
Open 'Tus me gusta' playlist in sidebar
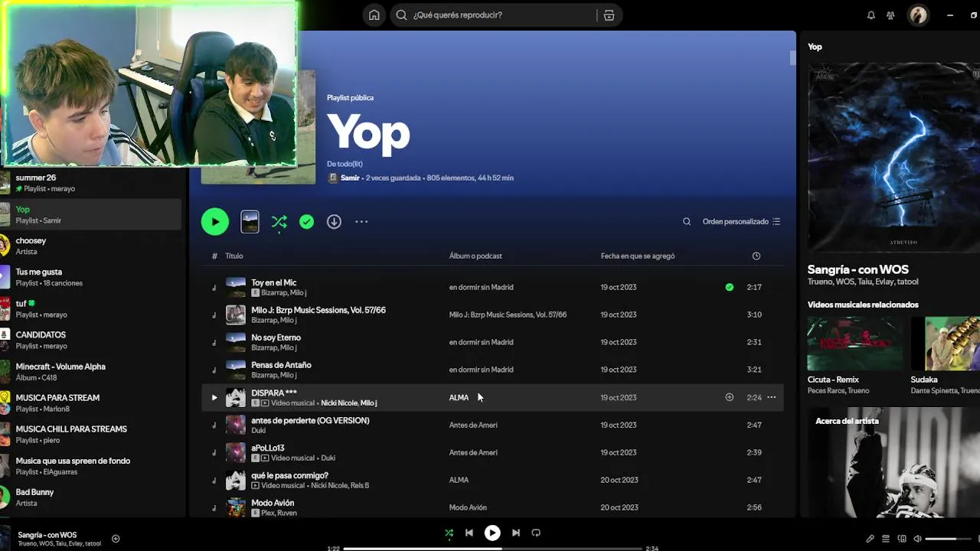point(90,277)
